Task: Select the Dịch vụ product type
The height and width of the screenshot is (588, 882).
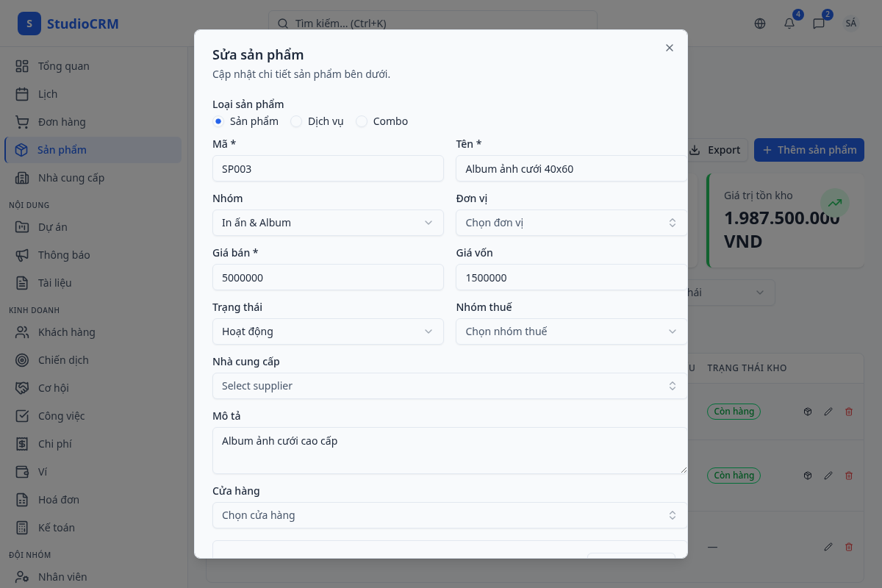Action: (x=296, y=121)
